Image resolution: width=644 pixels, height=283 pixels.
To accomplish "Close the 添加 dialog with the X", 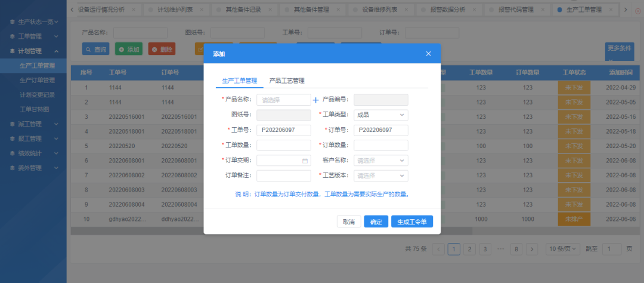I will (428, 54).
